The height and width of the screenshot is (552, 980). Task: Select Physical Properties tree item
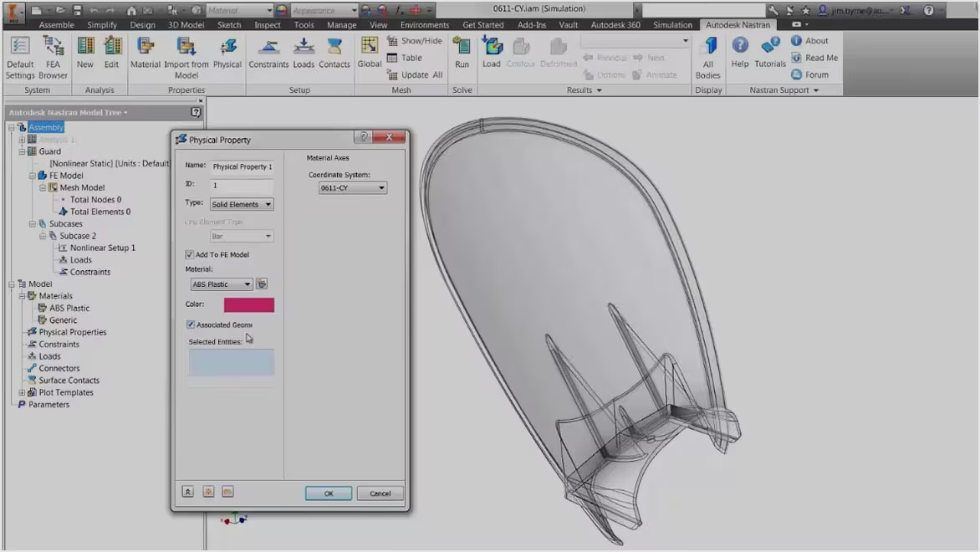tap(73, 332)
